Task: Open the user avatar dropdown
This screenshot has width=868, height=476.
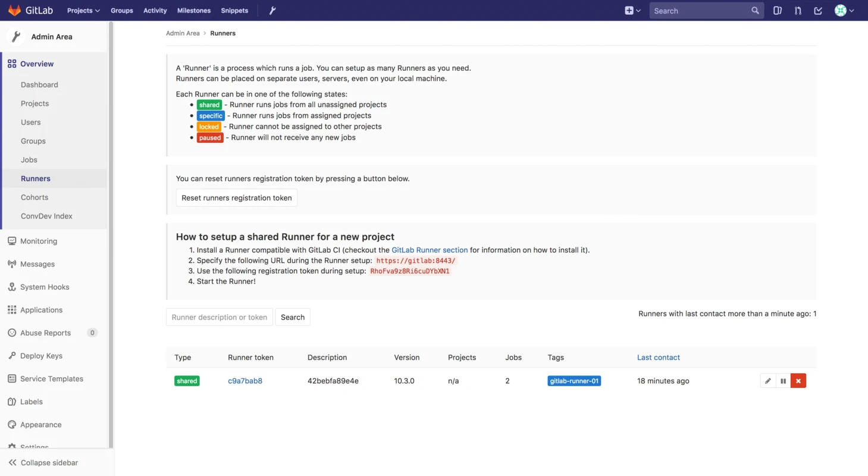Action: click(x=844, y=10)
